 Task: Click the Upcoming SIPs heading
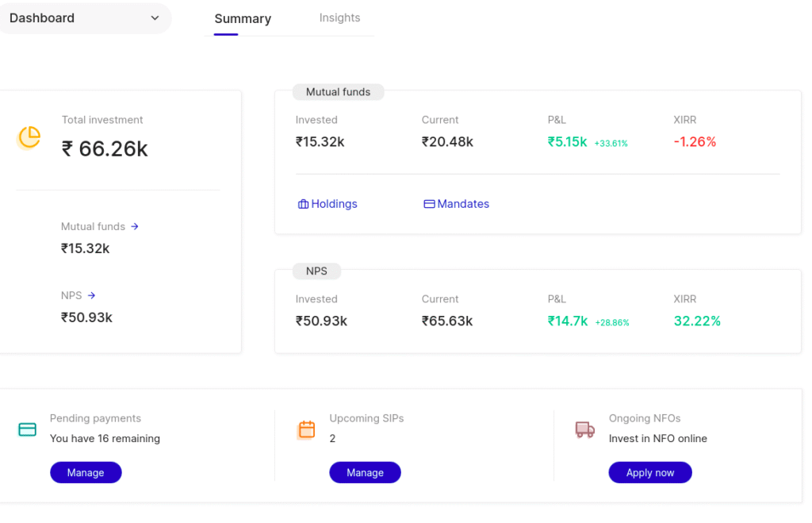366,418
